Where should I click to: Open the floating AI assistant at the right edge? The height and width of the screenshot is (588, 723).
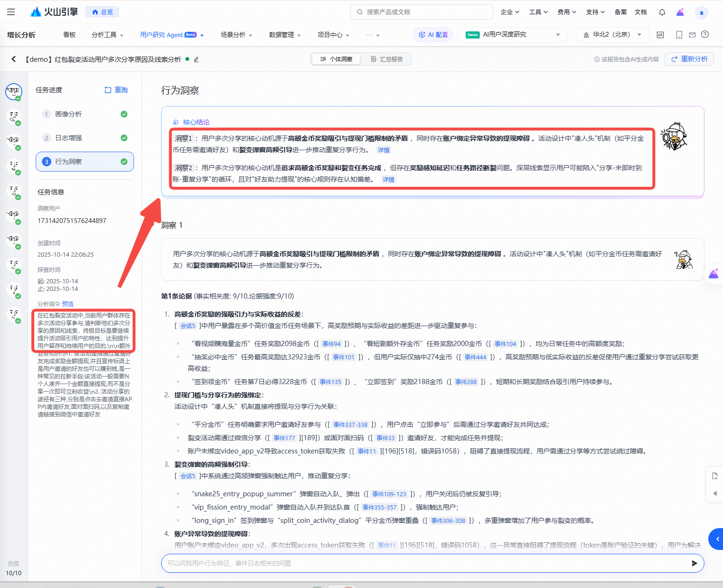(713, 274)
